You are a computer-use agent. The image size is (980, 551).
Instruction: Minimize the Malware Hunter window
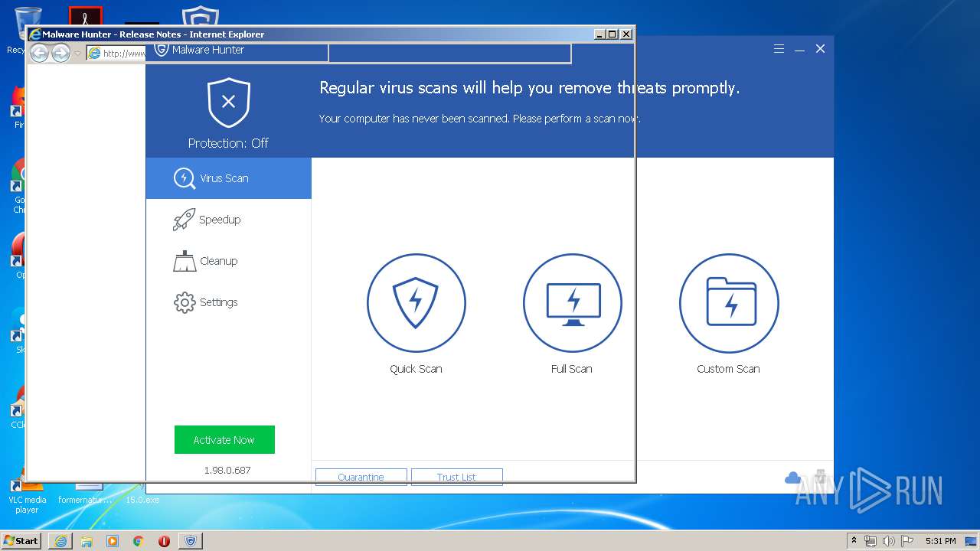(x=799, y=49)
